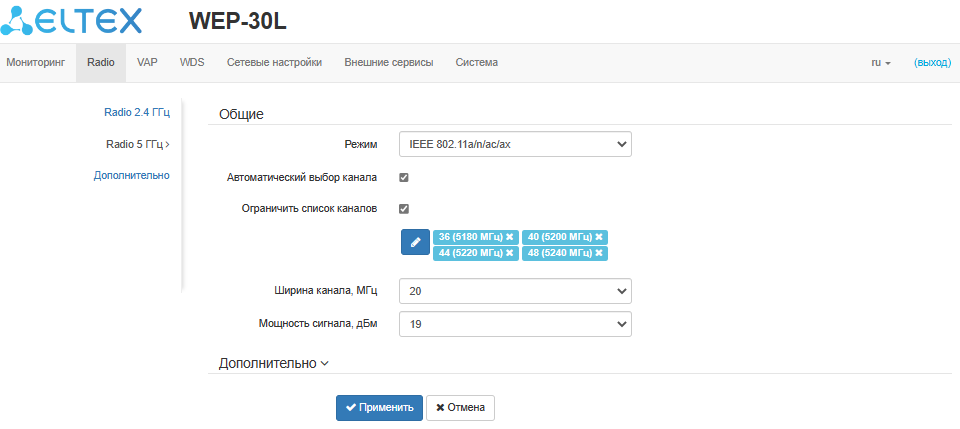Remove channel 48 (5240 МГц) tag
Image resolution: width=960 pixels, height=429 pixels.
click(599, 254)
